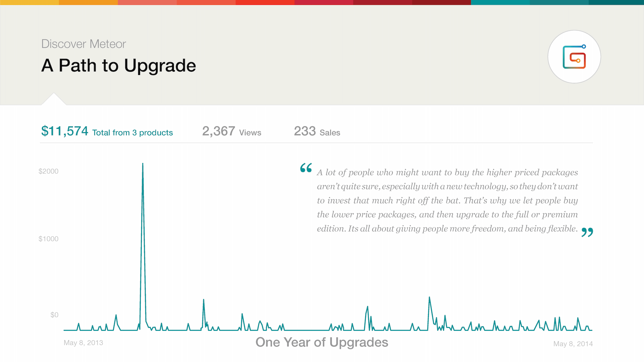Image resolution: width=644 pixels, height=362 pixels.
Task: Click the 'Total from 3 products' label
Action: point(133,133)
